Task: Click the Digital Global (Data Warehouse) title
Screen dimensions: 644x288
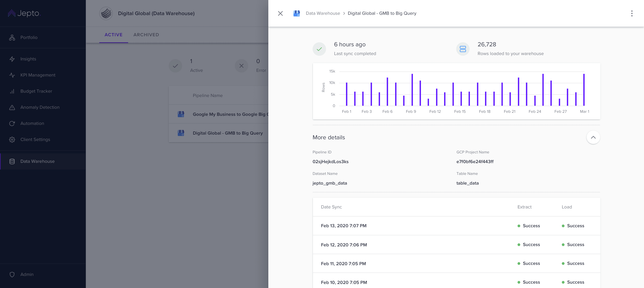Action: click(x=156, y=13)
